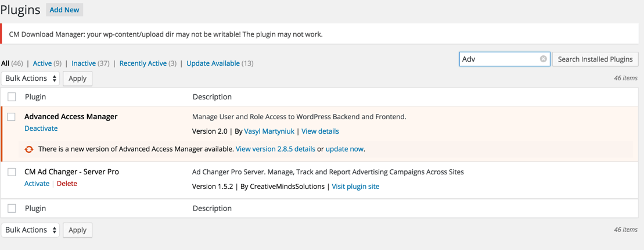Click the update now link

344,149
